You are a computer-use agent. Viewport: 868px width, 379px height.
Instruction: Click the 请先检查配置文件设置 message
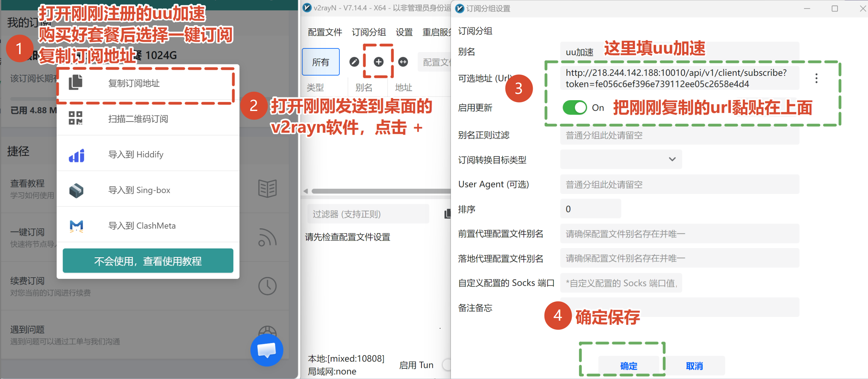click(x=347, y=237)
